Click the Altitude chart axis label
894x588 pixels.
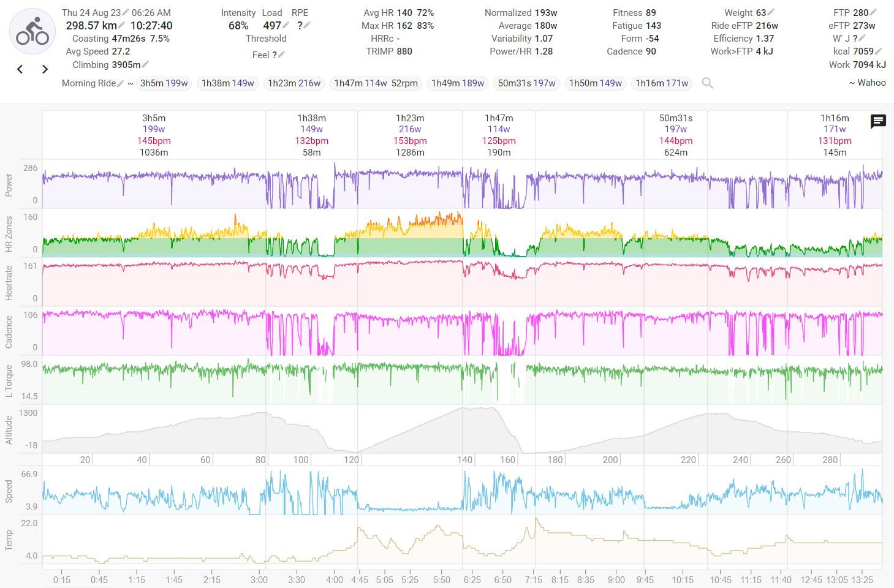pyautogui.click(x=9, y=429)
